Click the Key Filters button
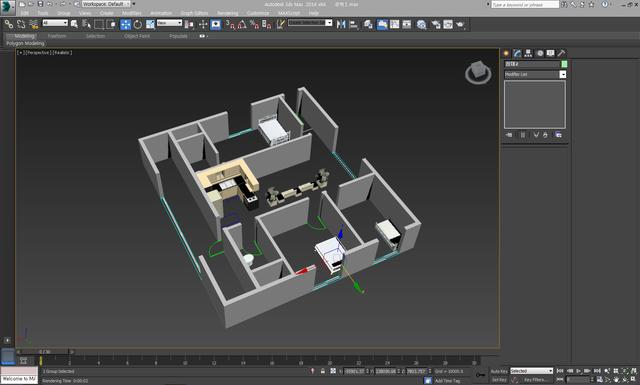640x385 pixels. (x=536, y=380)
